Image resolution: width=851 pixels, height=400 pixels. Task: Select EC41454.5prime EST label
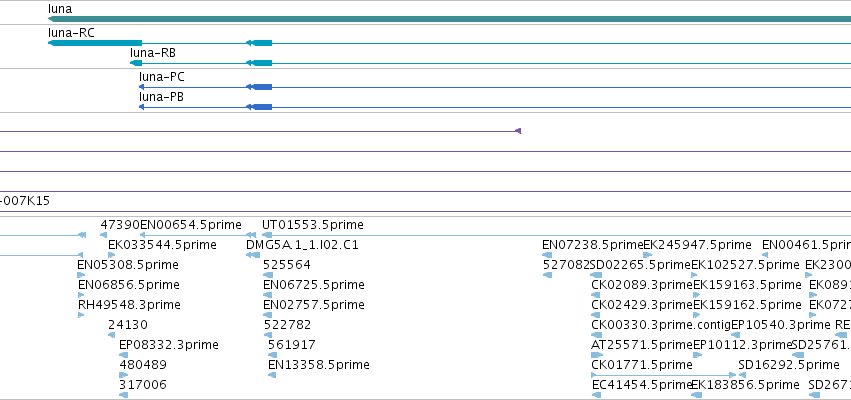point(642,385)
